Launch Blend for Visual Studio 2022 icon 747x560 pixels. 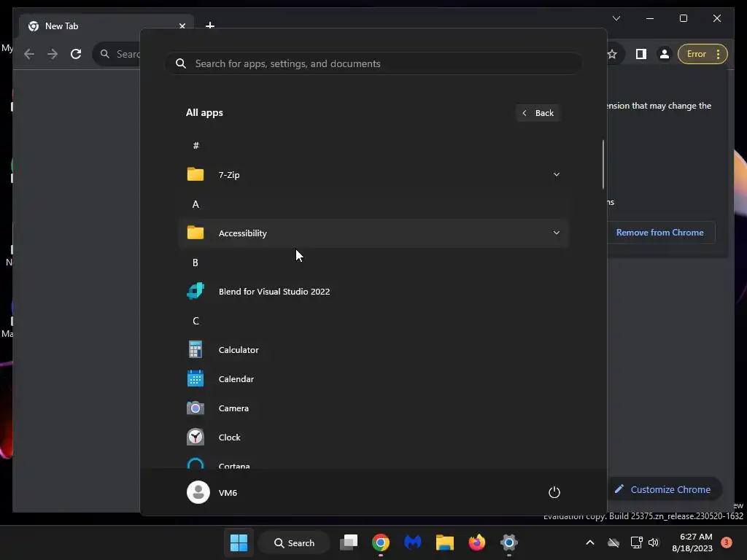(196, 291)
